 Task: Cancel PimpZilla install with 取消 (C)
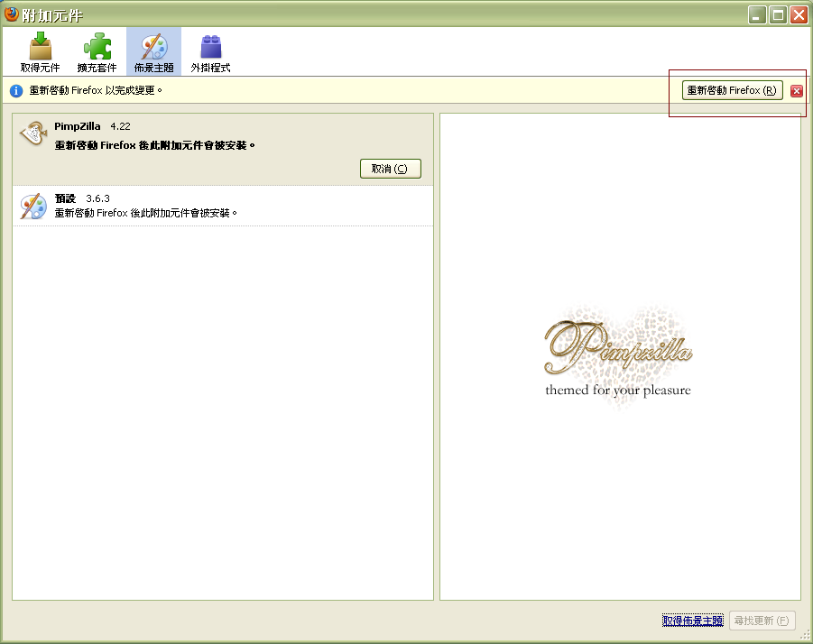(391, 169)
